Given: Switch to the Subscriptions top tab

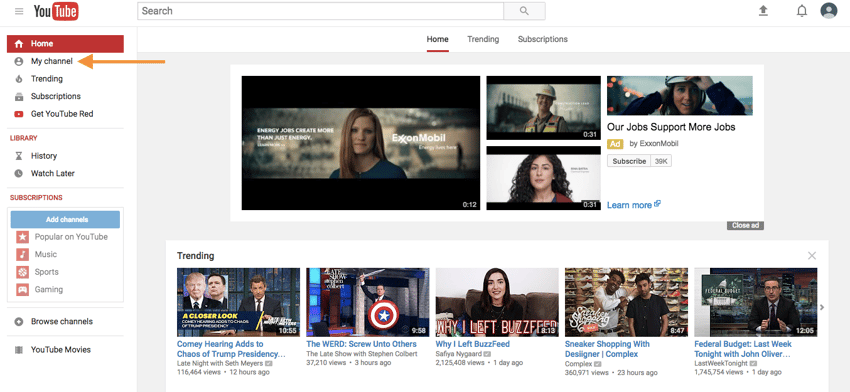Looking at the screenshot, I should pos(543,39).
